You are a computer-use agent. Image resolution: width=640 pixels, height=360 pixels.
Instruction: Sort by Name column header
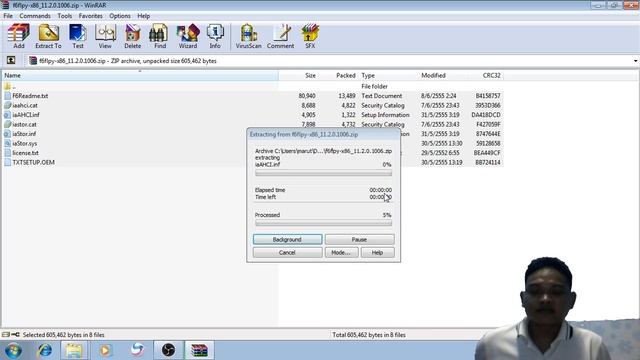pos(140,76)
